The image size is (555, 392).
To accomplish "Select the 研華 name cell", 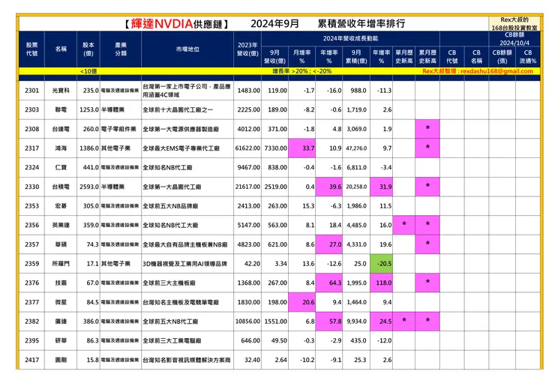I will (61, 340).
